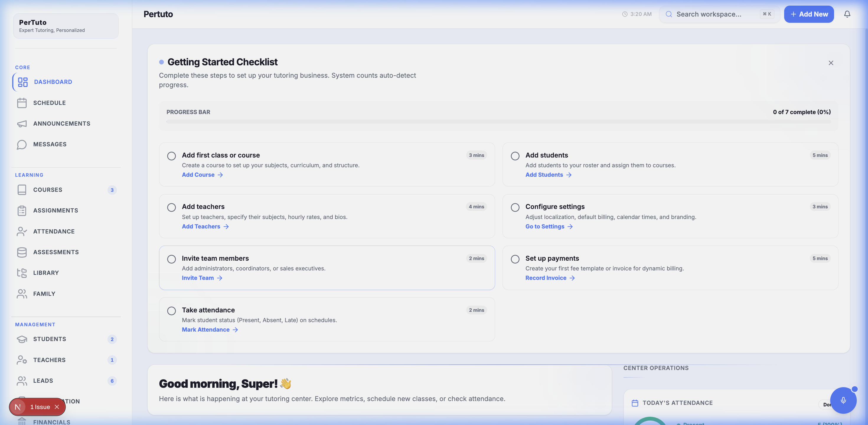
Task: Click the ⌘K shortcut badge
Action: tap(767, 14)
